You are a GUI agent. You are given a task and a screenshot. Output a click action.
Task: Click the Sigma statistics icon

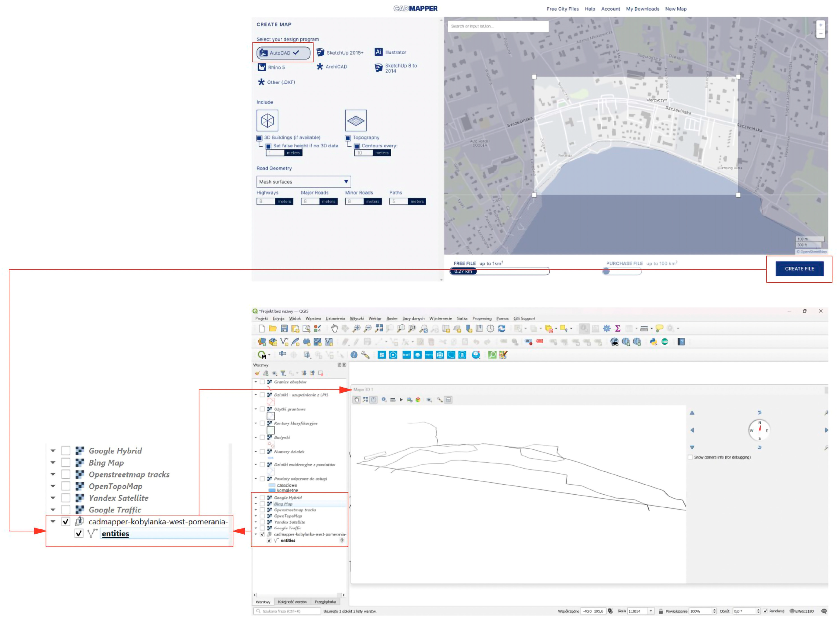coord(618,329)
